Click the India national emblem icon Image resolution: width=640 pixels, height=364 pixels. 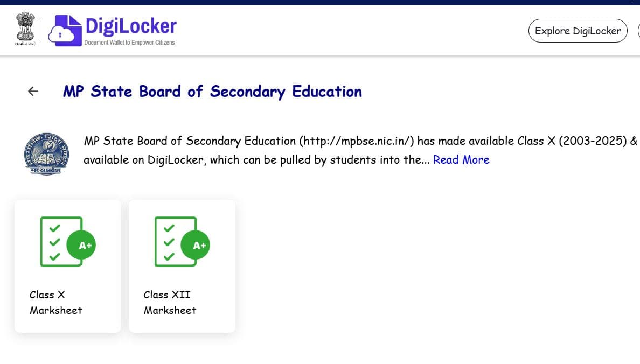pyautogui.click(x=25, y=29)
